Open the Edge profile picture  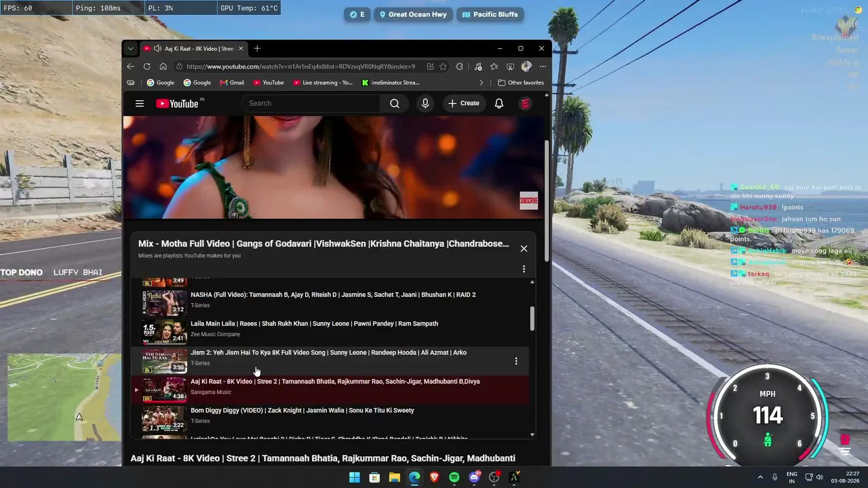(x=526, y=66)
